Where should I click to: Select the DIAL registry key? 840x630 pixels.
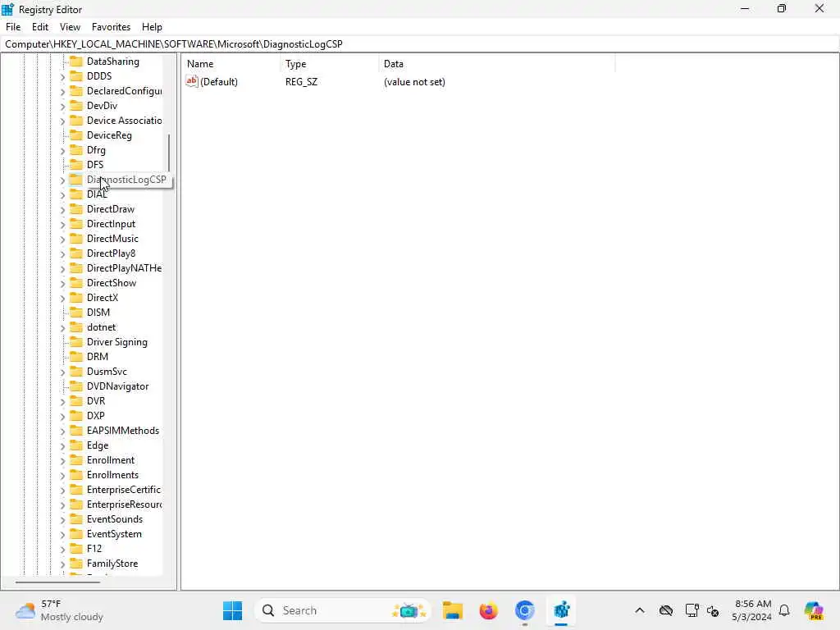pyautogui.click(x=97, y=194)
